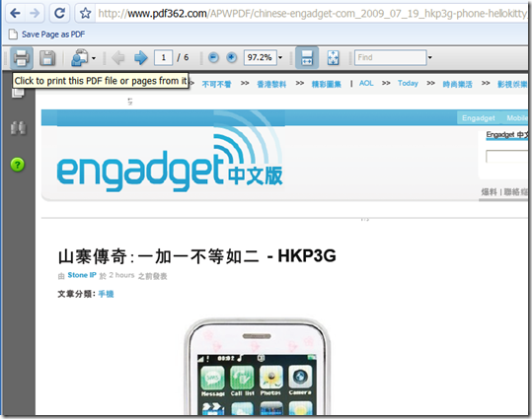Go back with the browser back arrow

coord(15,13)
